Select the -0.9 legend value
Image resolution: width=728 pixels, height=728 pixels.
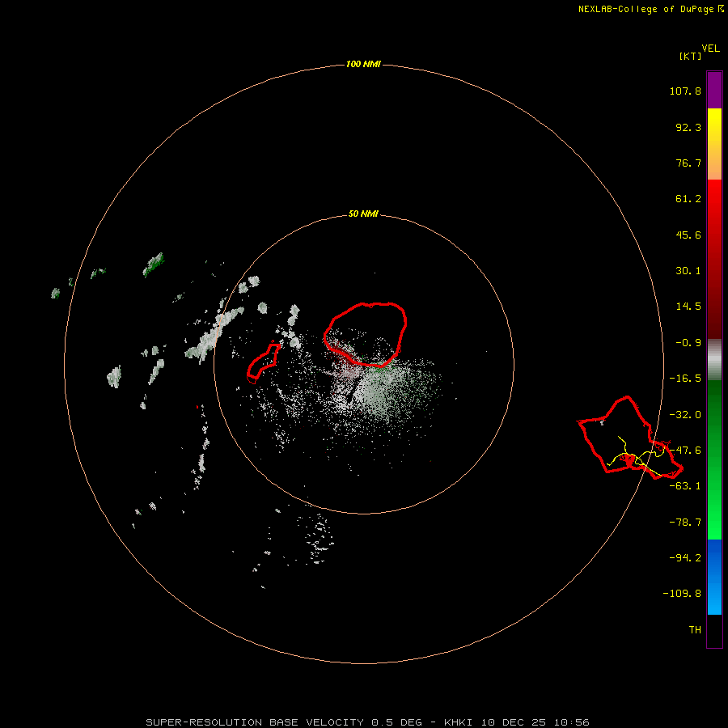coord(688,343)
